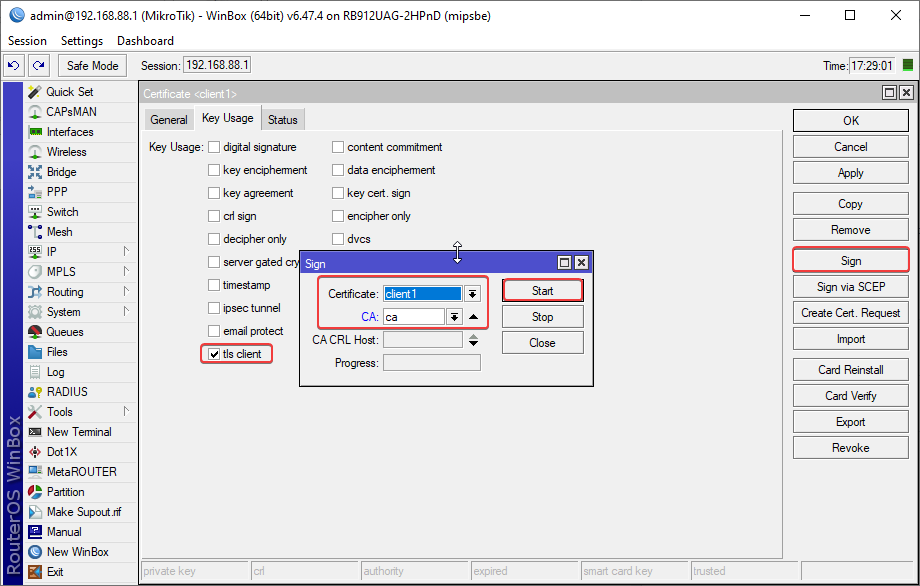Check data encipherment option

338,170
